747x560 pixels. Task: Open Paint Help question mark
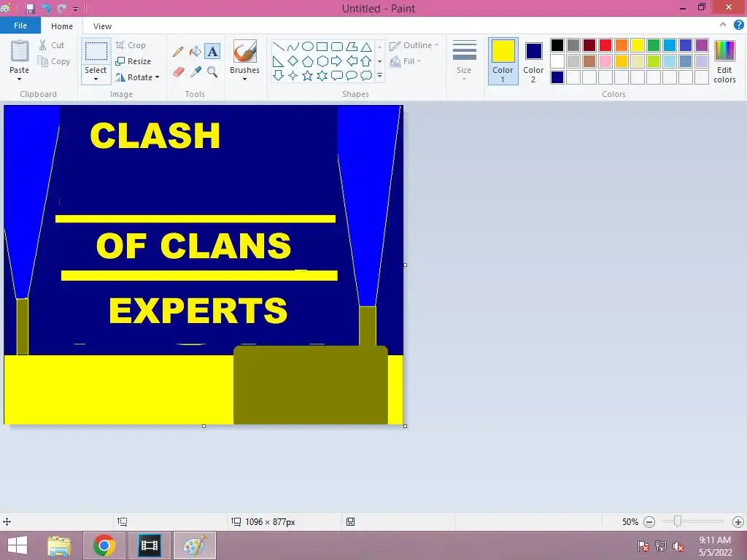pos(738,26)
